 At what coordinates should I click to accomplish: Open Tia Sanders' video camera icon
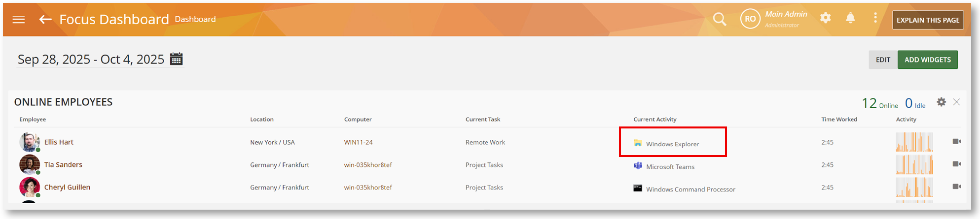(956, 164)
